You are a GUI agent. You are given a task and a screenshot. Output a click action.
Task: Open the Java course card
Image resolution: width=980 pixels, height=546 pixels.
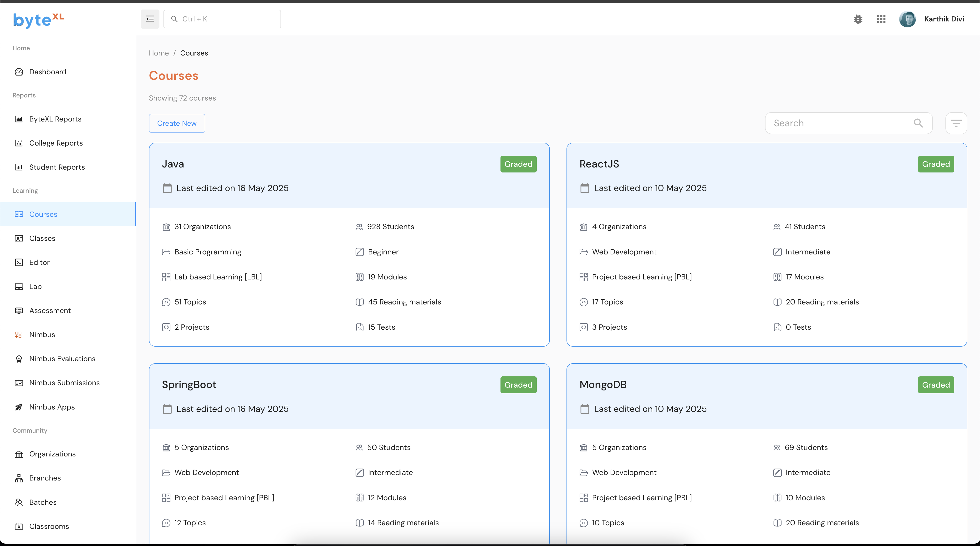pyautogui.click(x=173, y=164)
